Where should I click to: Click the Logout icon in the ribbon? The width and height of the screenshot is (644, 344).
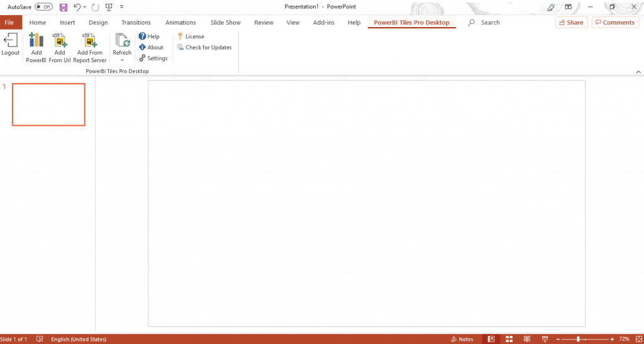(x=10, y=41)
